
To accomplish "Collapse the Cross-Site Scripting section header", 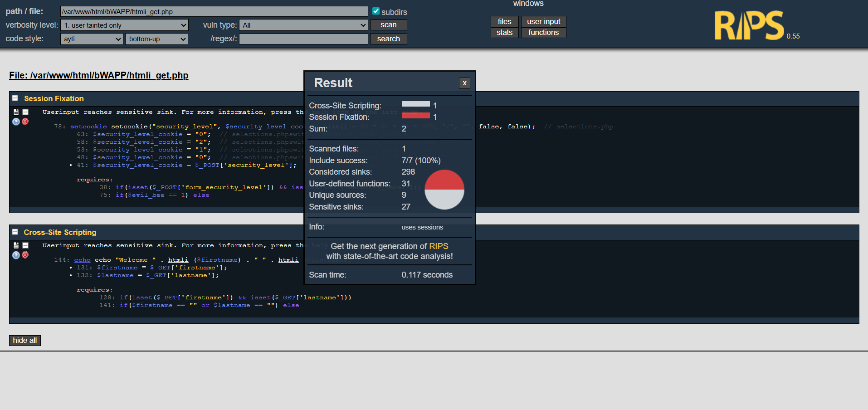I will pyautogui.click(x=15, y=232).
